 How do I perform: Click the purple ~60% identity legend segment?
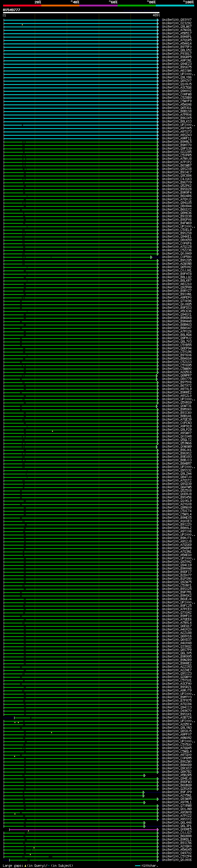pos(99,6)
